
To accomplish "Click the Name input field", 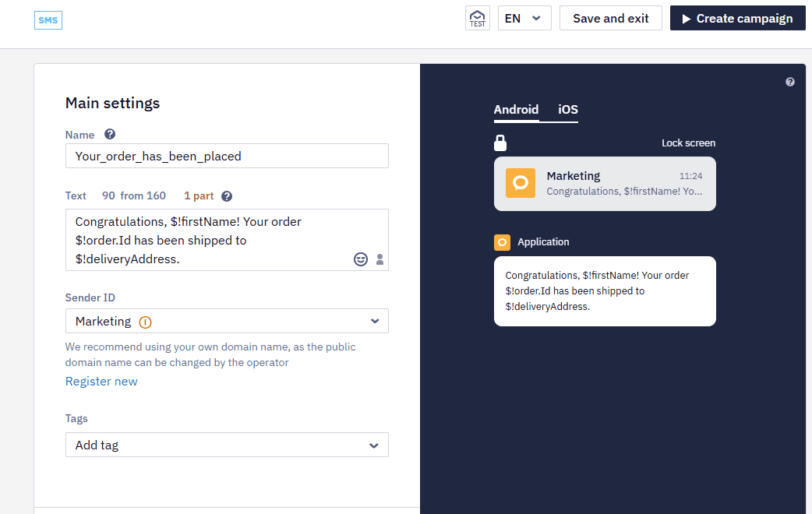I will click(x=227, y=156).
